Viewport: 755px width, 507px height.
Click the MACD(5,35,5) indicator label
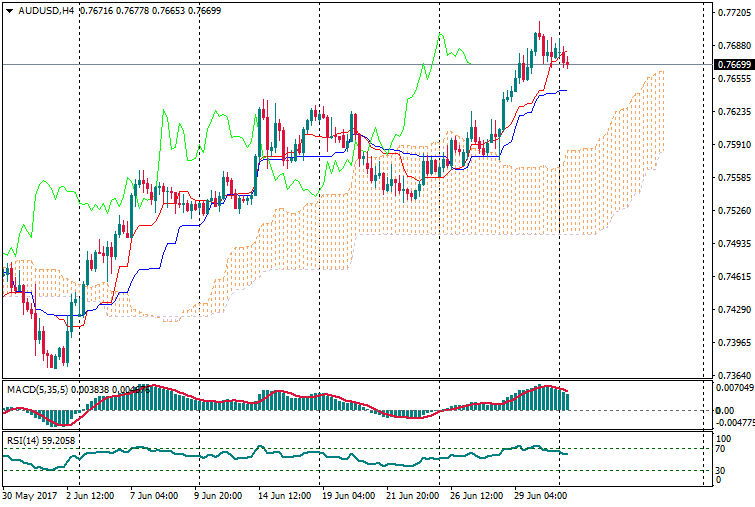[x=34, y=388]
